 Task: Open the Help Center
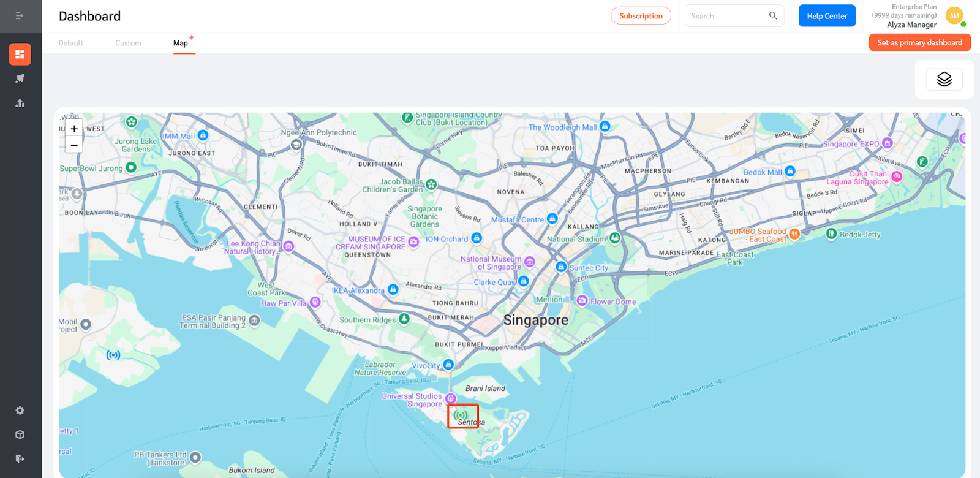point(827,16)
